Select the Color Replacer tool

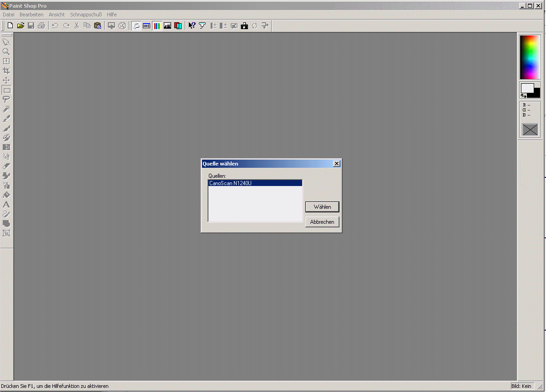click(6, 147)
